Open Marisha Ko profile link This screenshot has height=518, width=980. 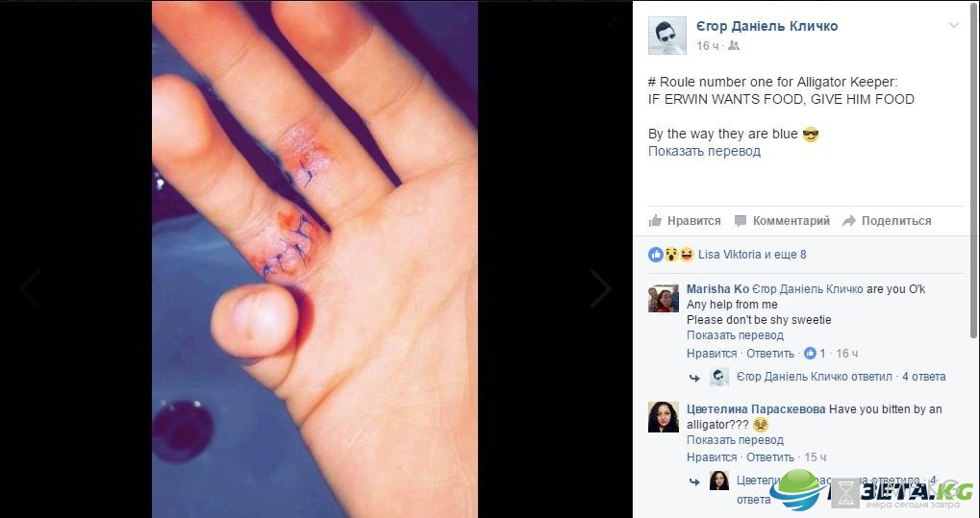click(x=717, y=289)
